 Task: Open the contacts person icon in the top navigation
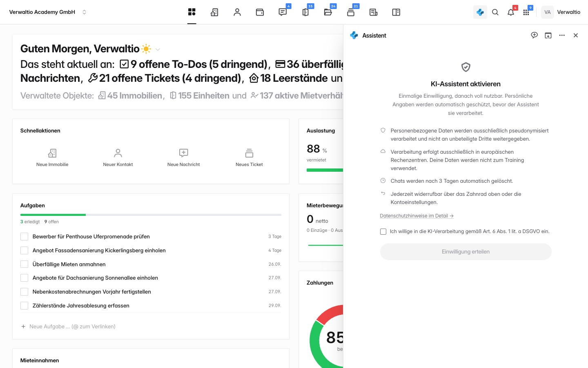tap(237, 12)
